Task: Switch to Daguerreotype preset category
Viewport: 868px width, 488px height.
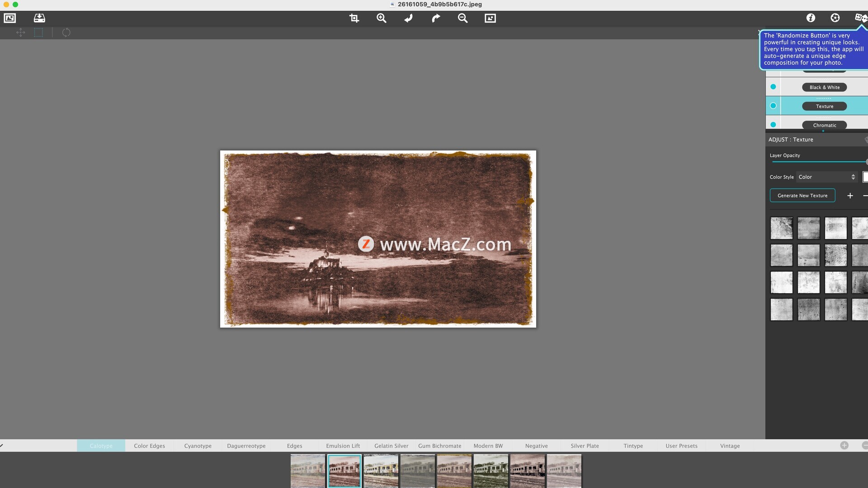Action: tap(246, 446)
